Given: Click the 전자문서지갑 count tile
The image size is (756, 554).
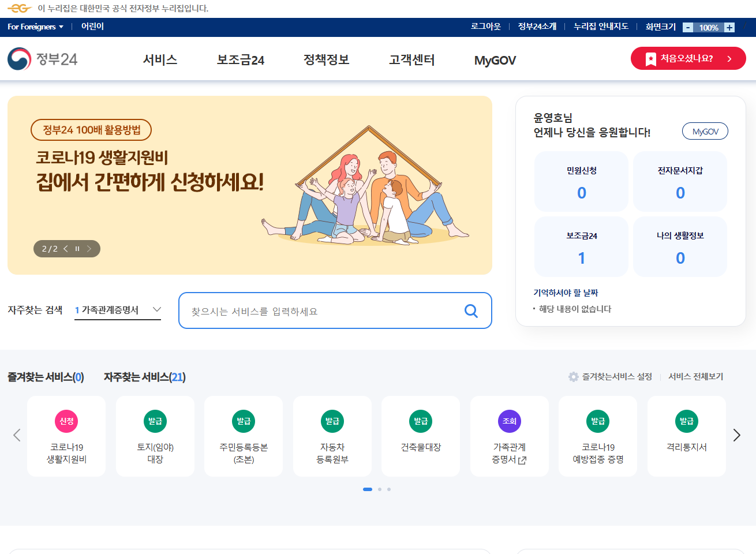Looking at the screenshot, I should click(680, 182).
